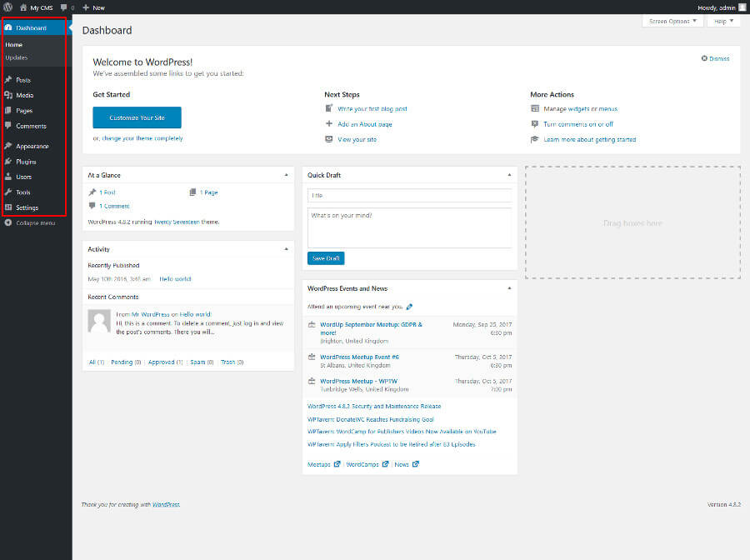
Task: Click the Comments bubble icon in sidebar
Action: (8, 126)
